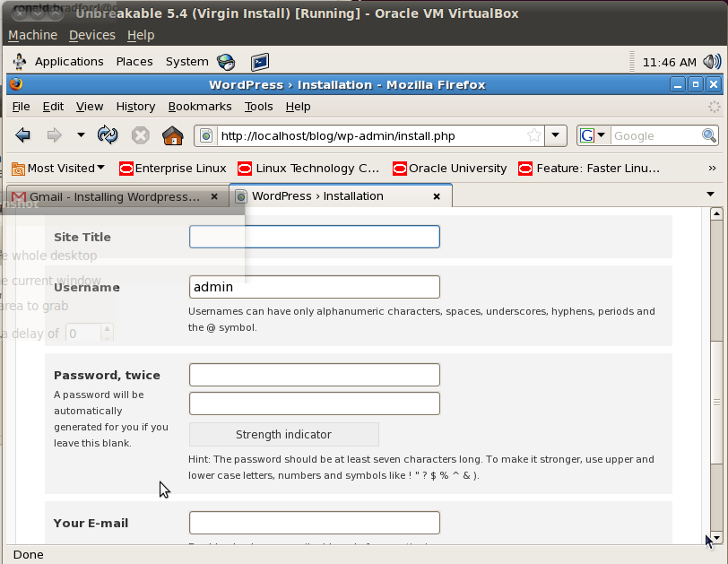Open the Firefox History menu
This screenshot has height=564, width=728.
tap(135, 107)
